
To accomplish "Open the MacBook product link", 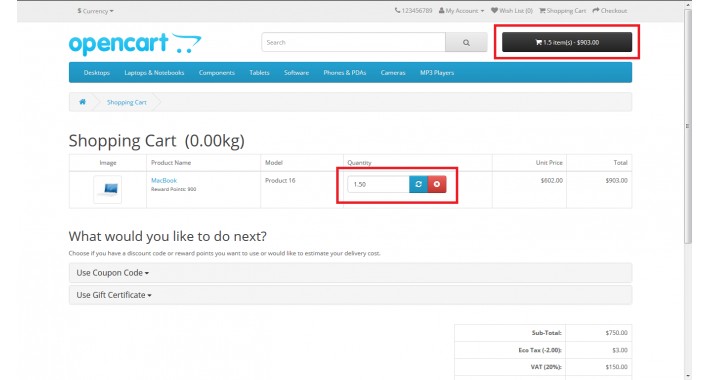I will click(164, 180).
